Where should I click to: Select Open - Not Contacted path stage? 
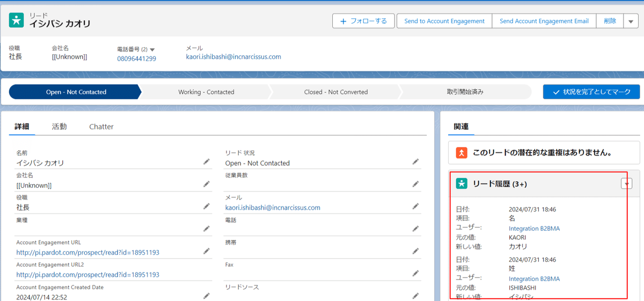pos(76,92)
